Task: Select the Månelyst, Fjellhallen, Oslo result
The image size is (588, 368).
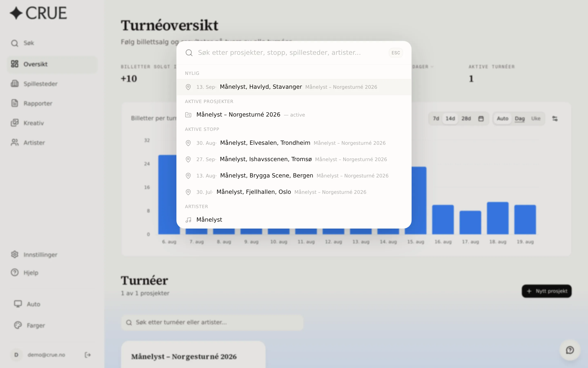Action: [x=294, y=192]
